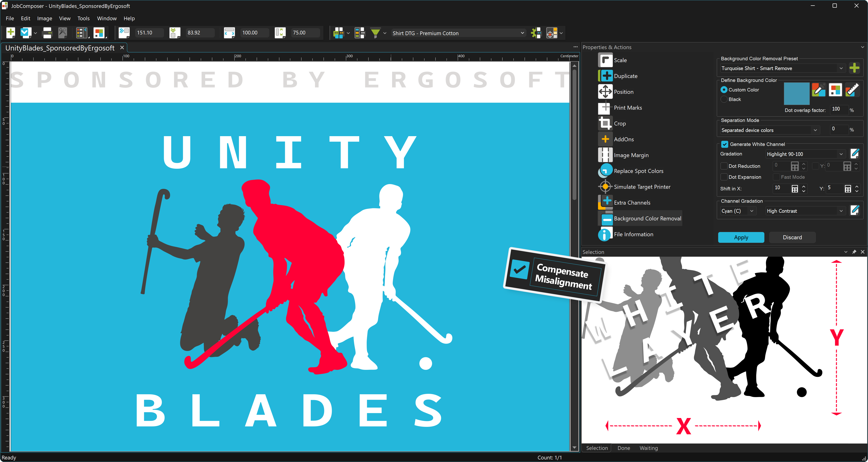Open the Print Marks action

coord(627,108)
